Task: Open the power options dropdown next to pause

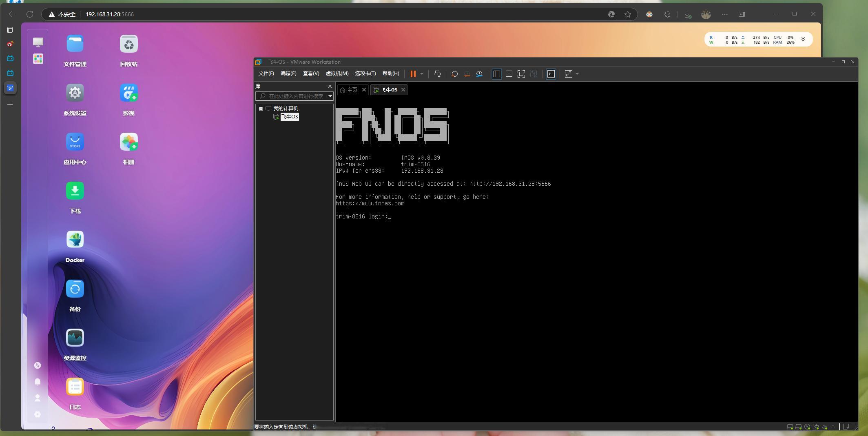Action: click(x=422, y=74)
